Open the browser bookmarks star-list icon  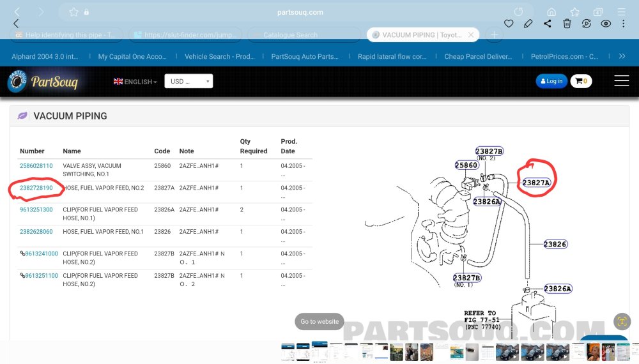pyautogui.click(x=575, y=11)
